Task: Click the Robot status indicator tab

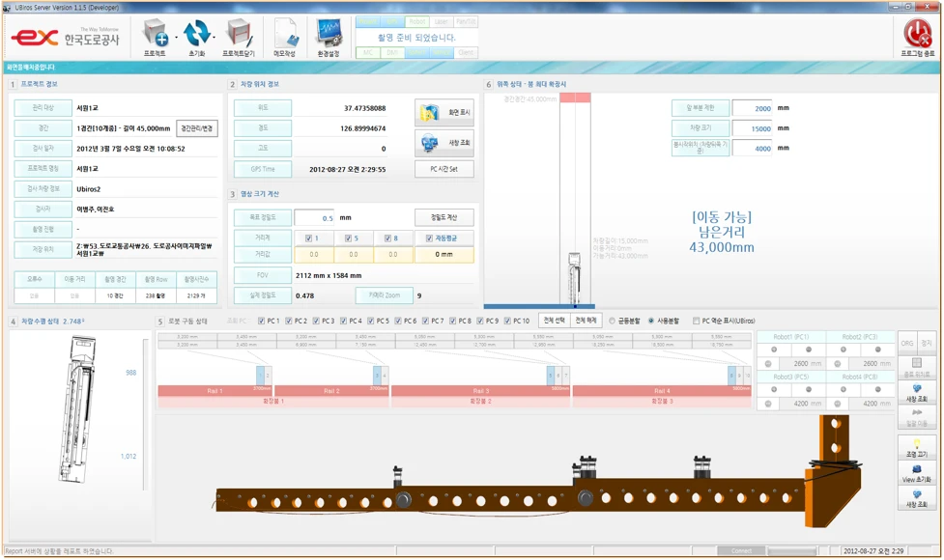Action: click(x=417, y=21)
